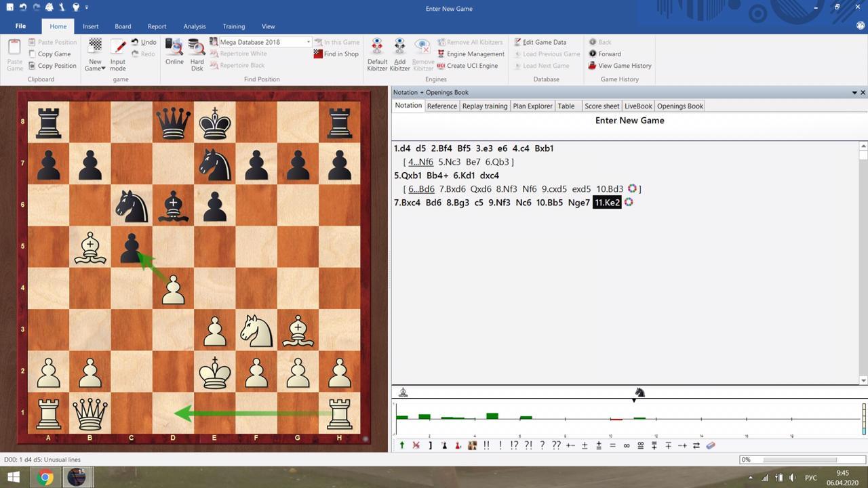Open the Online position search
This screenshot has width=868, height=488.
(x=174, y=52)
